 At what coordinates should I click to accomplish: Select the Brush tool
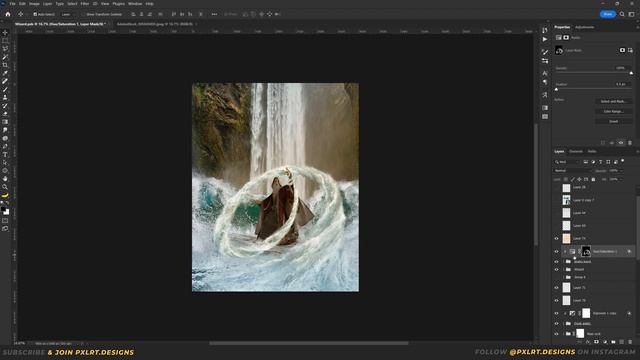pyautogui.click(x=5, y=89)
